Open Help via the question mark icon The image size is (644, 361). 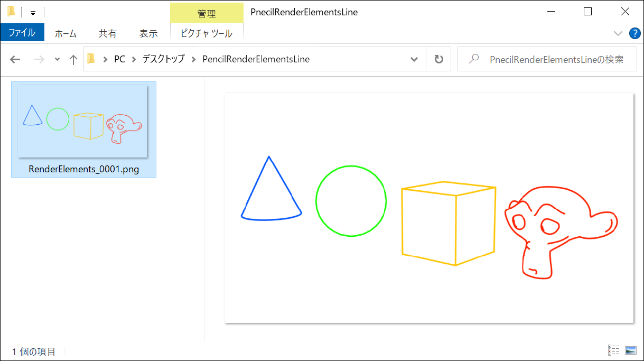pos(635,33)
